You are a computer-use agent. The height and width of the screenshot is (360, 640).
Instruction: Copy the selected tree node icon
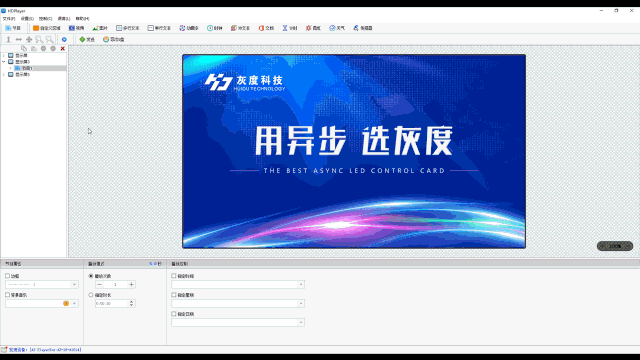[24, 49]
